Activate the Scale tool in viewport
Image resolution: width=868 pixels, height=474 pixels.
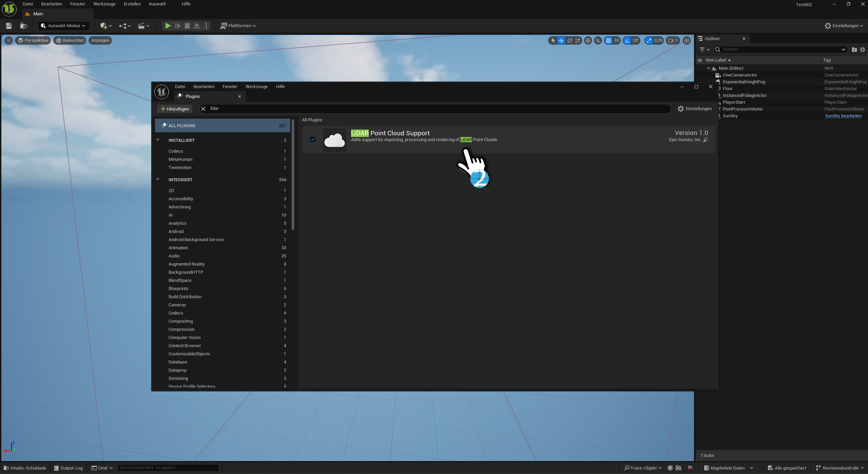pos(578,40)
